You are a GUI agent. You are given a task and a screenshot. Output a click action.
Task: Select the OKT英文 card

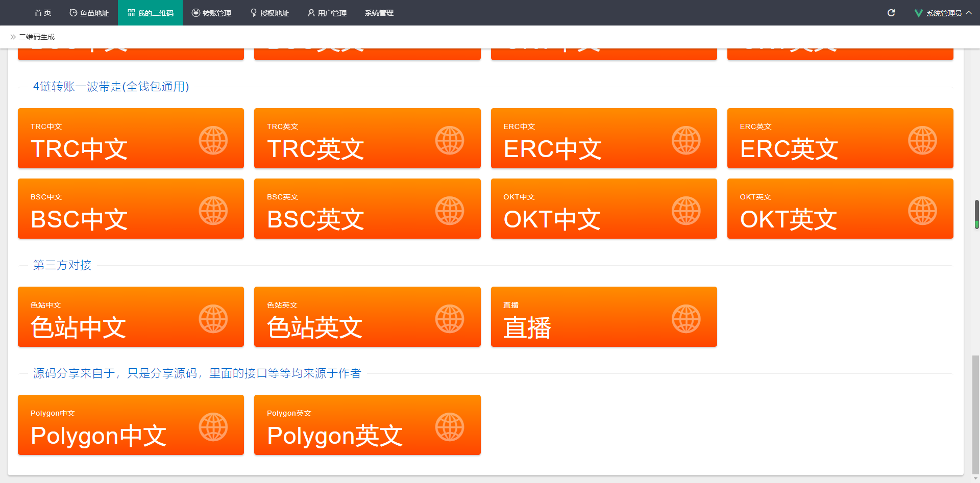pos(840,209)
